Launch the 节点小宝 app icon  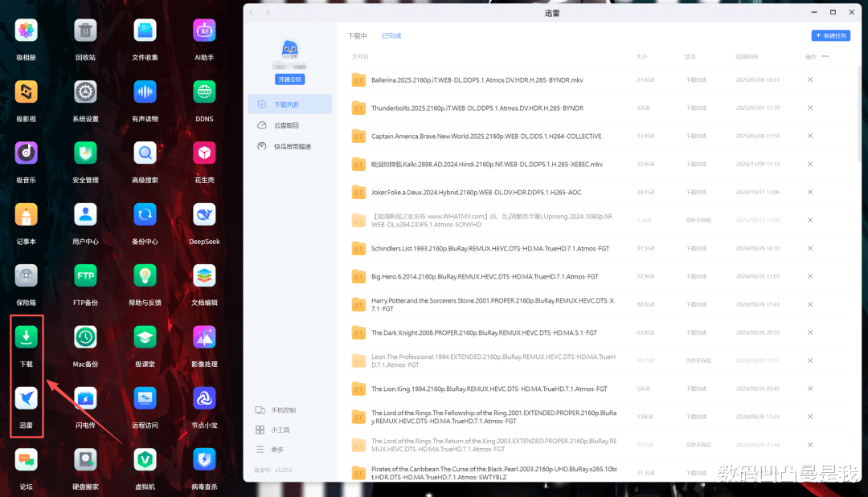click(x=204, y=398)
